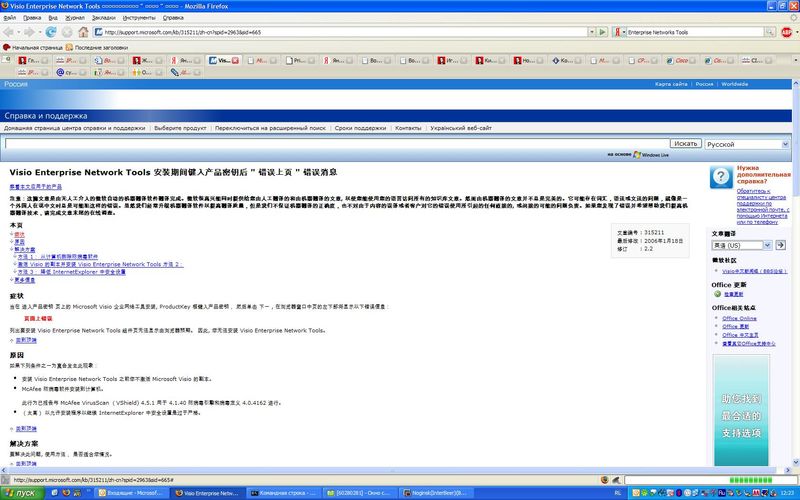Open Выберите продукт link
800x500 pixels.
(x=180, y=128)
